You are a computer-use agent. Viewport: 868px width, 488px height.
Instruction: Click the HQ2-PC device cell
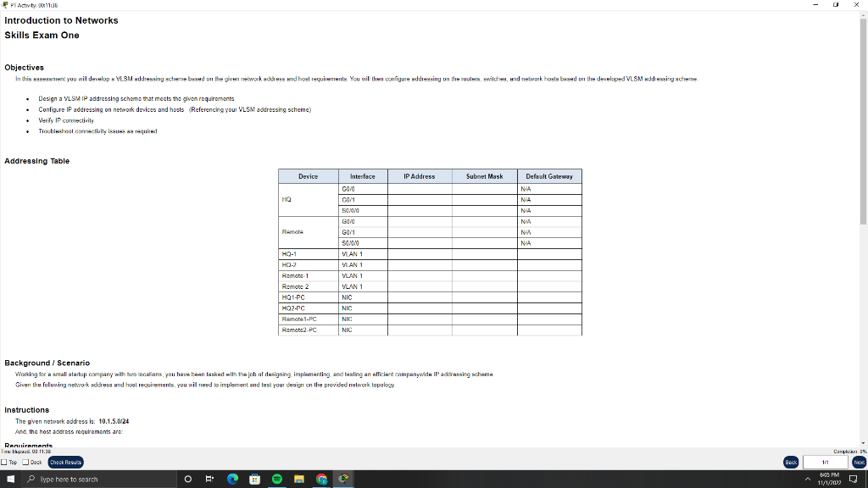tap(309, 308)
